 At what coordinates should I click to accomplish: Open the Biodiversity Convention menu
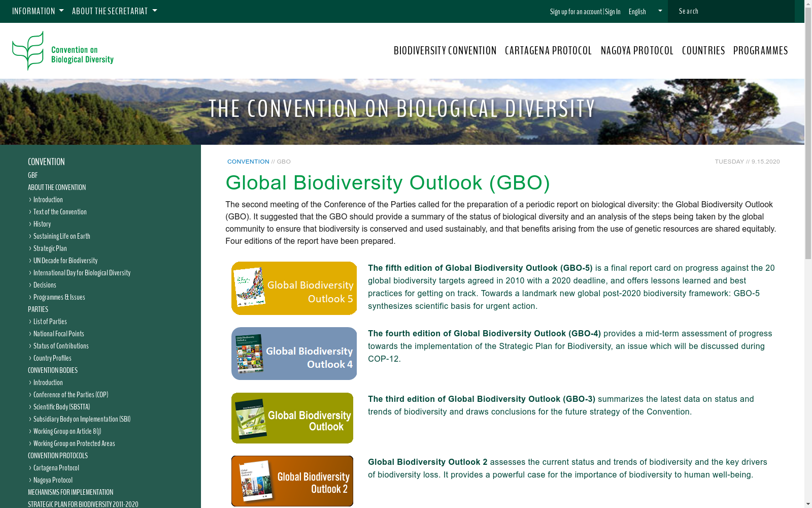445,50
